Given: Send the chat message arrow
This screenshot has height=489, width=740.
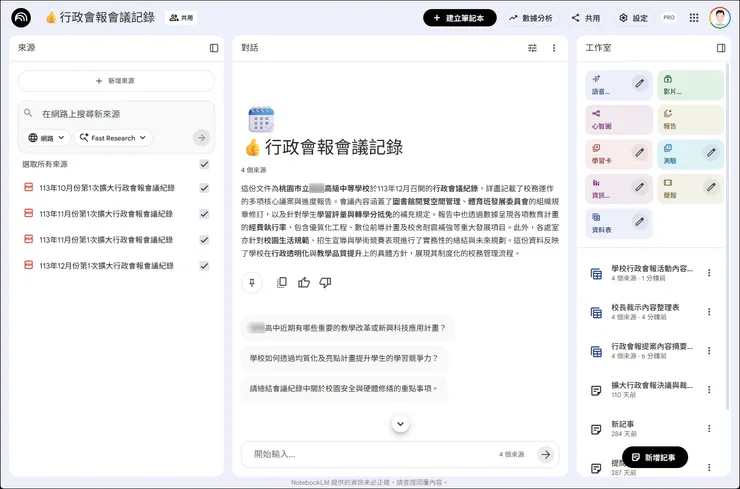Looking at the screenshot, I should (x=546, y=454).
